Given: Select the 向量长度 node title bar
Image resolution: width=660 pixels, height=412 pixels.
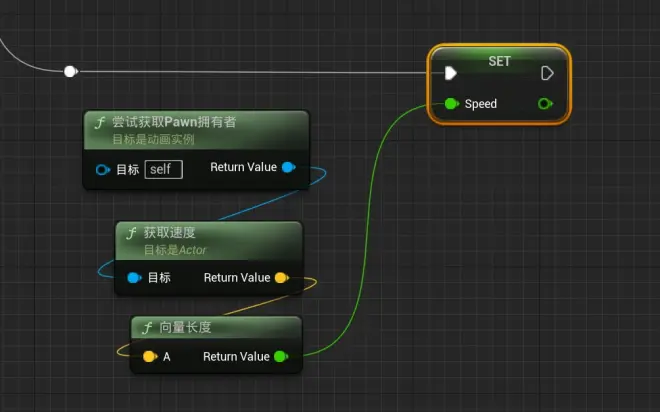Looking at the screenshot, I should 185,327.
